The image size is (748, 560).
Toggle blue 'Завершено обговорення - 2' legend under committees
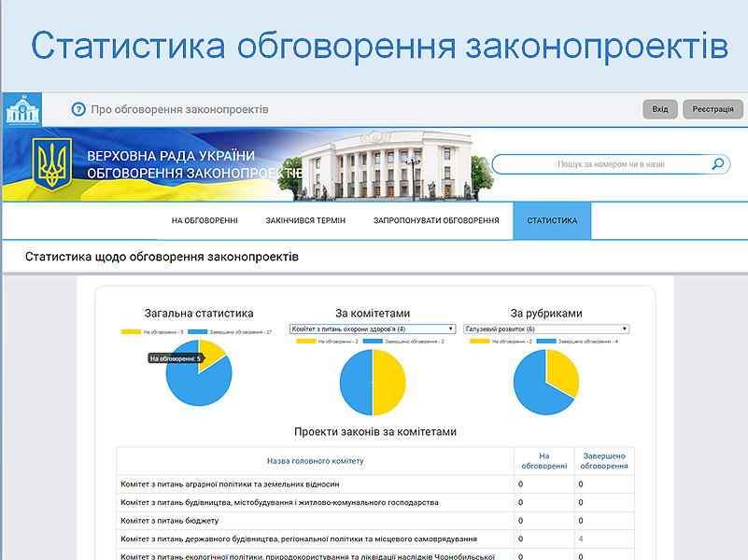coord(403,342)
